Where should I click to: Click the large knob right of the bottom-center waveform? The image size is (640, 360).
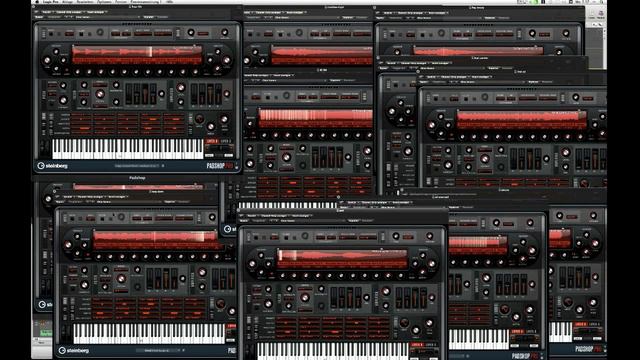pos(431,264)
